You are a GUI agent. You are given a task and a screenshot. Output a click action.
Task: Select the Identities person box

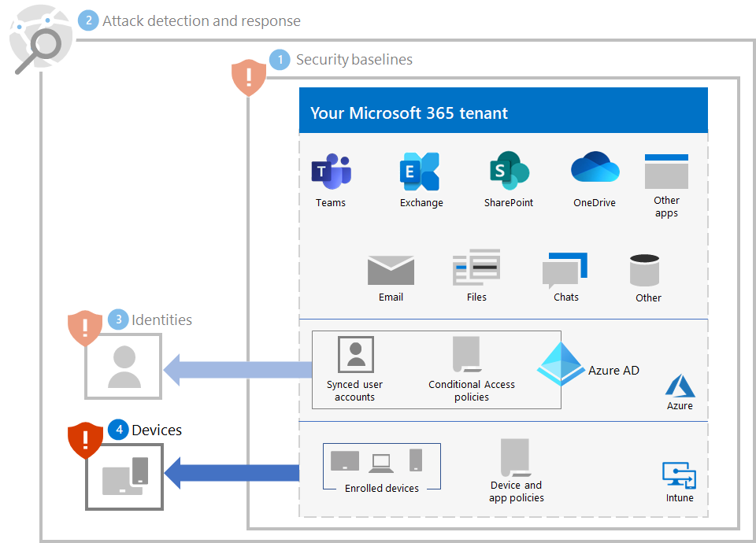123,367
